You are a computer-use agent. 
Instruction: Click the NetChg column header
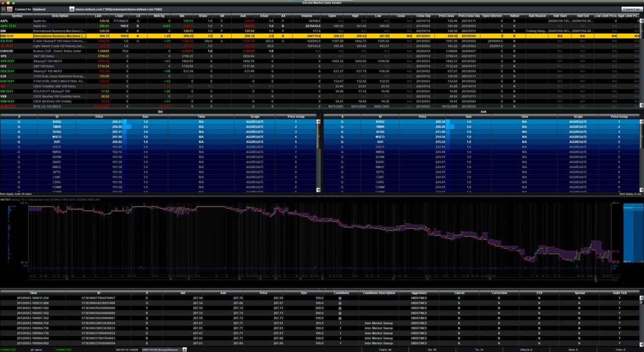coord(159,16)
